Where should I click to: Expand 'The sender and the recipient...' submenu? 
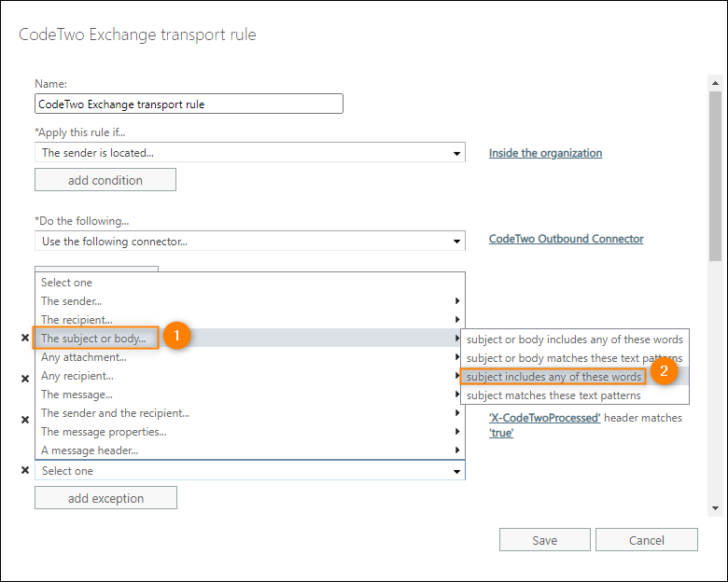[x=250, y=413]
